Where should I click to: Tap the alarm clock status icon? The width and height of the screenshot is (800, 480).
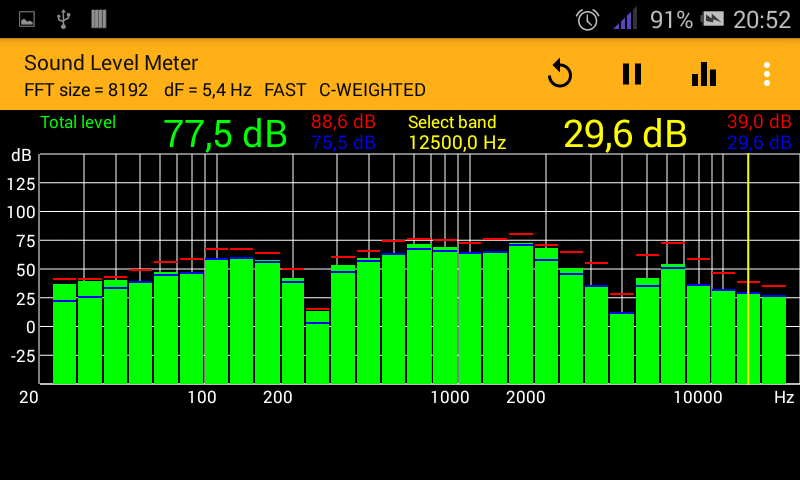pyautogui.click(x=587, y=20)
